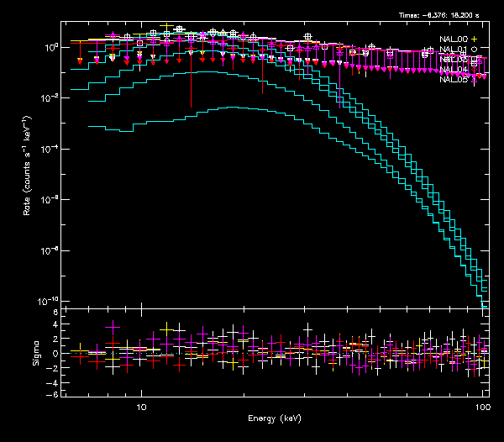Pick the NAI_04 legend entry text
The height and width of the screenshot is (442, 504).
[x=454, y=70]
